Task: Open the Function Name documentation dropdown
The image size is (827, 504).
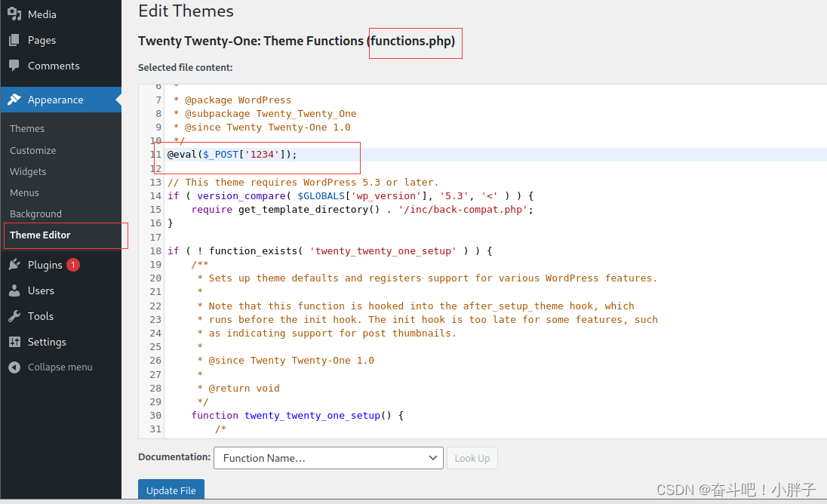Action: point(328,458)
